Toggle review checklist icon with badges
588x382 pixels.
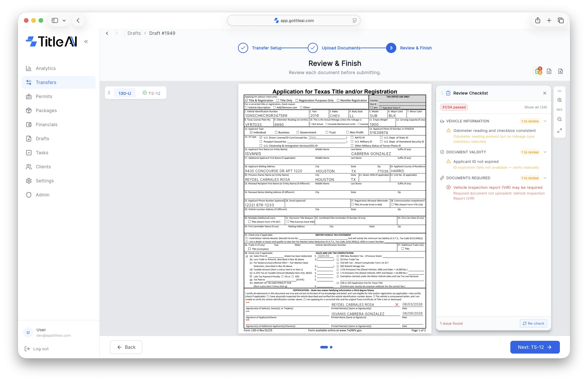click(x=538, y=71)
